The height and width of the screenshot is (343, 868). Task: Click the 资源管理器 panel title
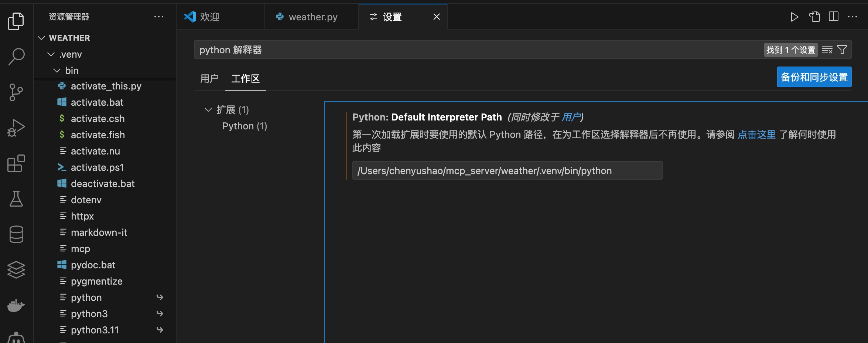[69, 17]
